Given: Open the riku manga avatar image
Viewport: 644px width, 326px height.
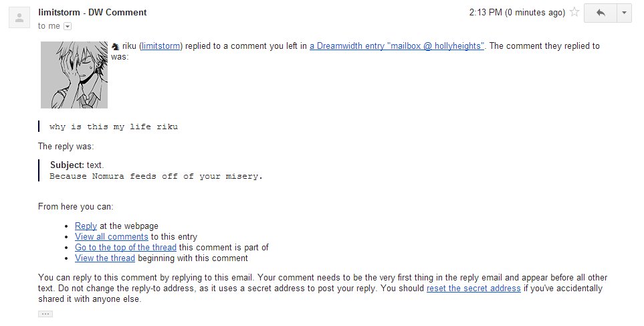Looking at the screenshot, I should pos(74,75).
